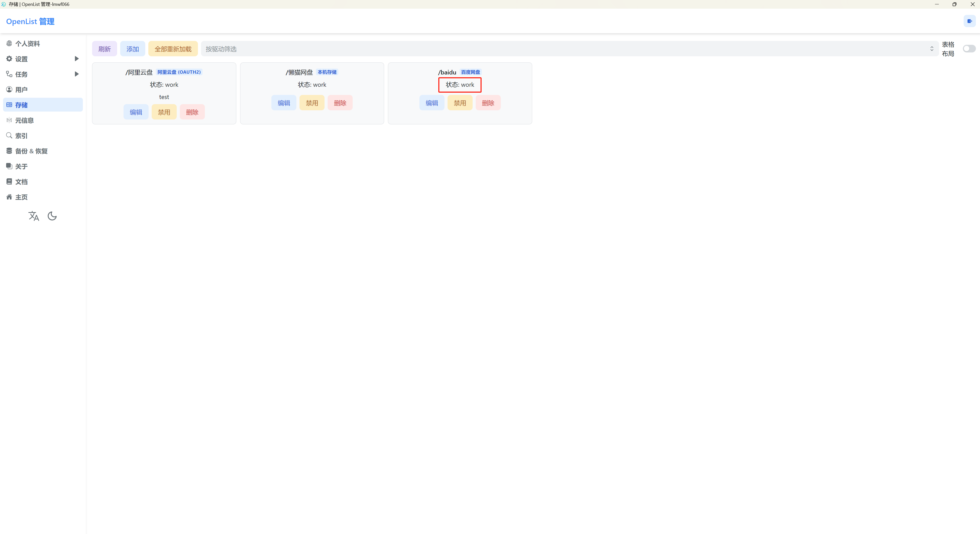Click the 添加 button
Image resolution: width=980 pixels, height=534 pixels.
tap(133, 49)
